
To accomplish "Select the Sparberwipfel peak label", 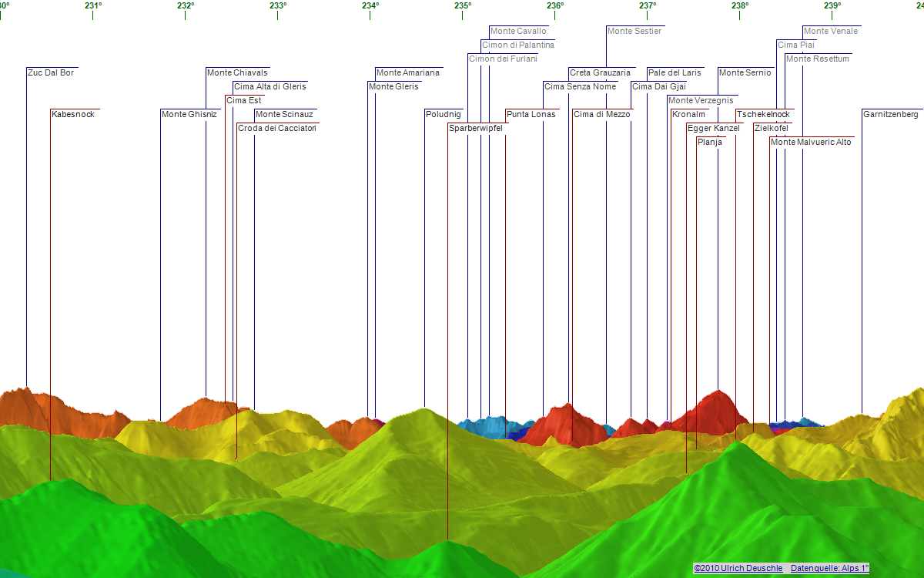I will click(x=475, y=128).
